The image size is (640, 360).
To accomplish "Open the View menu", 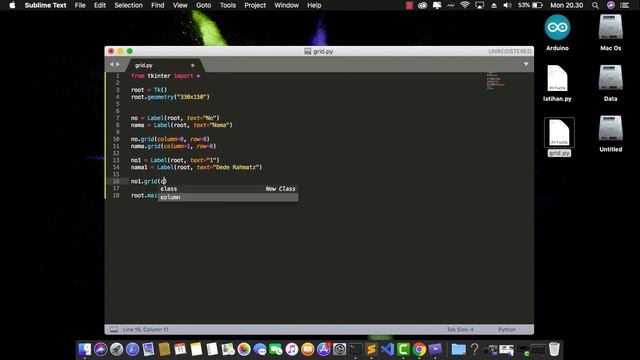I will click(x=180, y=5).
